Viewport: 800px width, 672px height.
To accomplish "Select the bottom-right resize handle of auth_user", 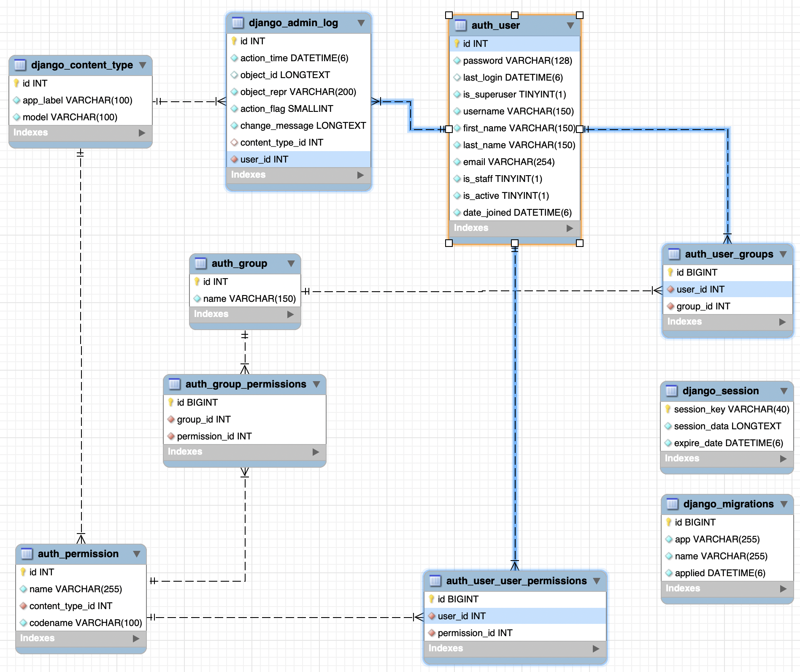I will tap(580, 243).
